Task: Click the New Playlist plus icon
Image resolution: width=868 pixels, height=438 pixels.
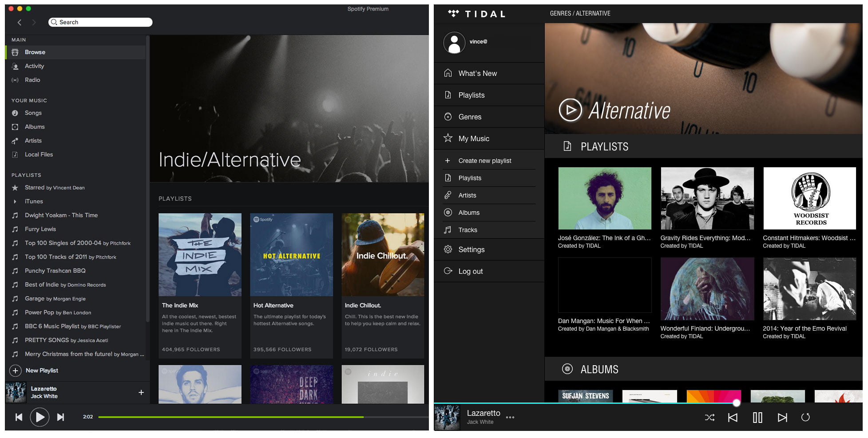Action: (16, 371)
